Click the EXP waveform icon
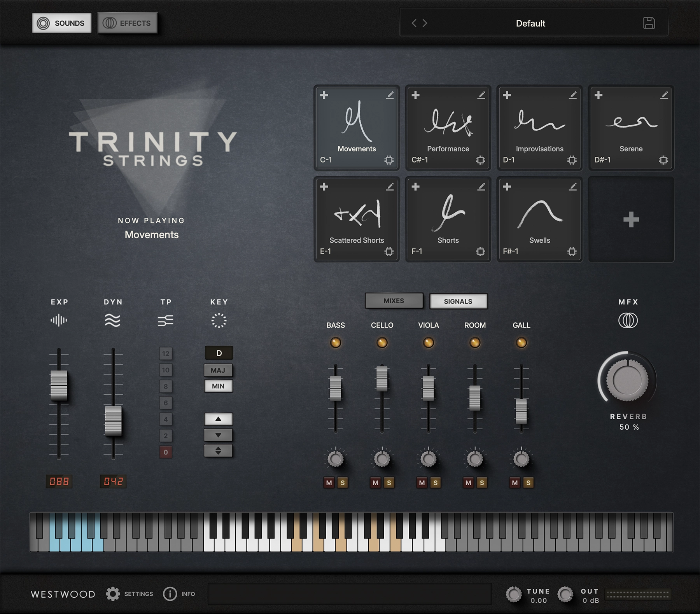 coord(59,320)
